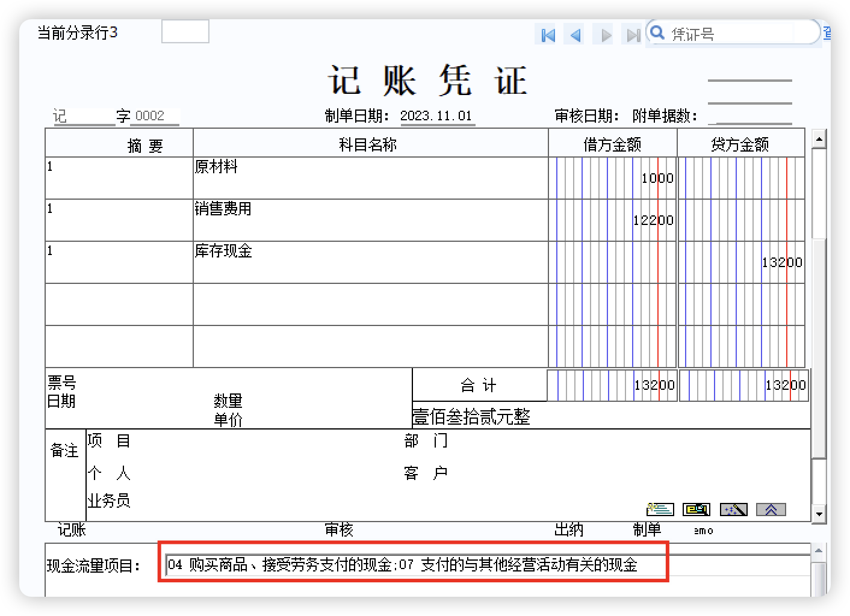Screen dimensions: 850x616
Task: Activate the magic wand icon
Action: [x=734, y=509]
